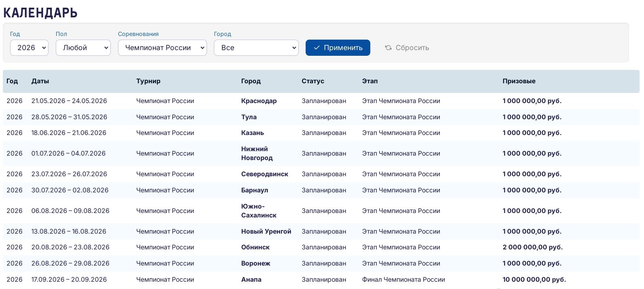644x289 pixels.
Task: Expand the Город city filter dropdown
Action: (x=256, y=48)
